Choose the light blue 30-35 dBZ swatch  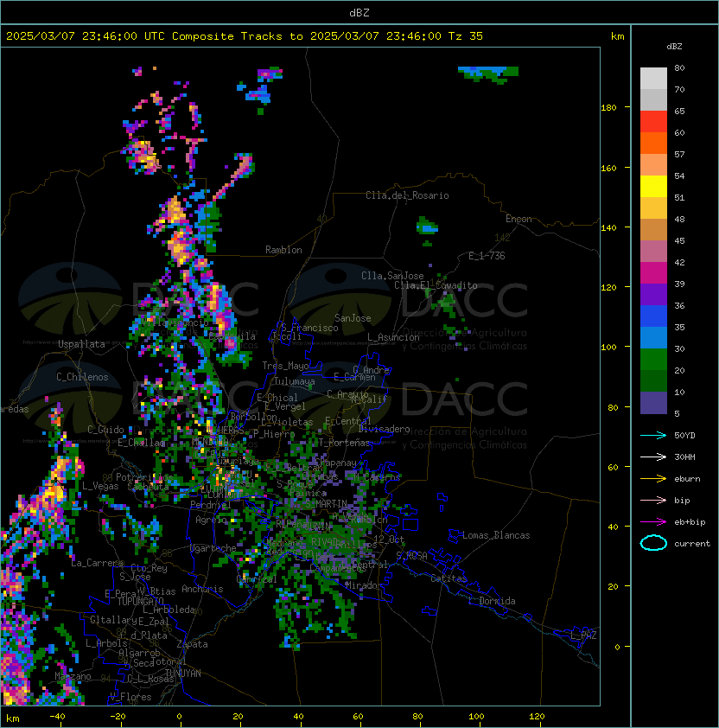click(653, 338)
